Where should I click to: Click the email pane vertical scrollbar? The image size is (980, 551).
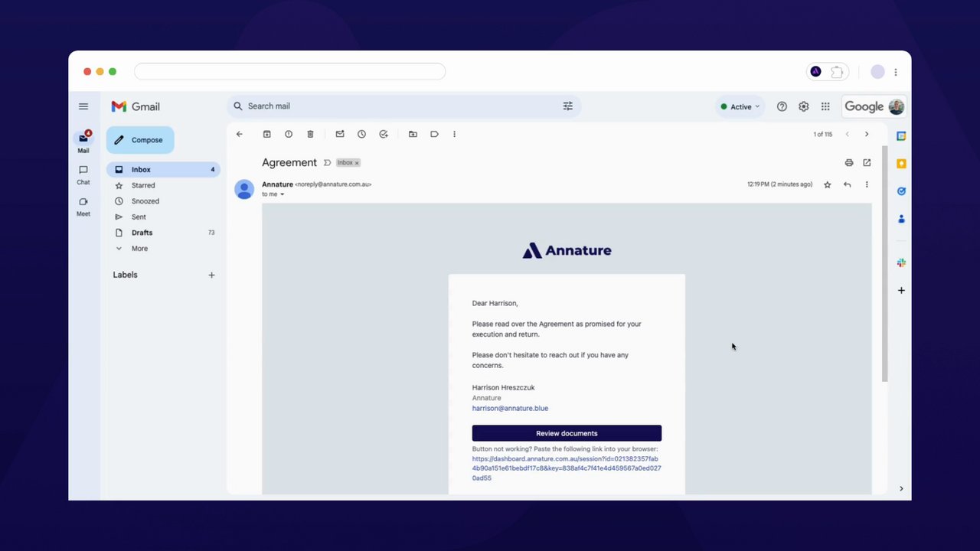[x=884, y=264]
